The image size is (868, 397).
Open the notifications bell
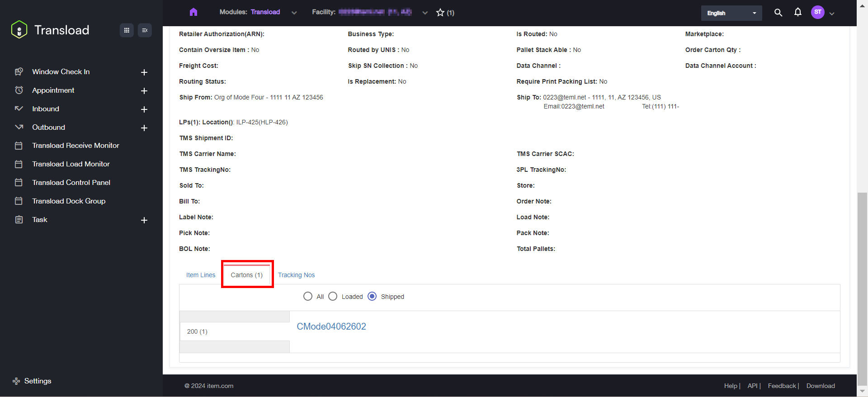[798, 12]
